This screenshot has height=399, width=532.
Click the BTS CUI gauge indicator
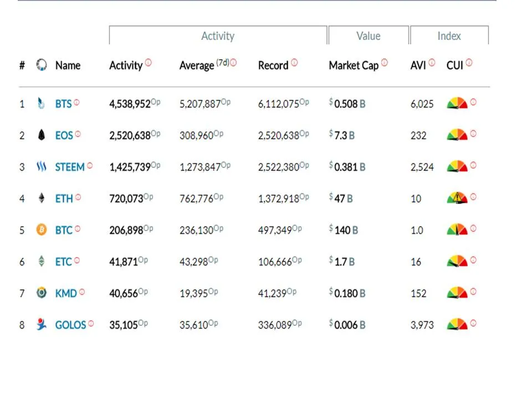pyautogui.click(x=457, y=103)
